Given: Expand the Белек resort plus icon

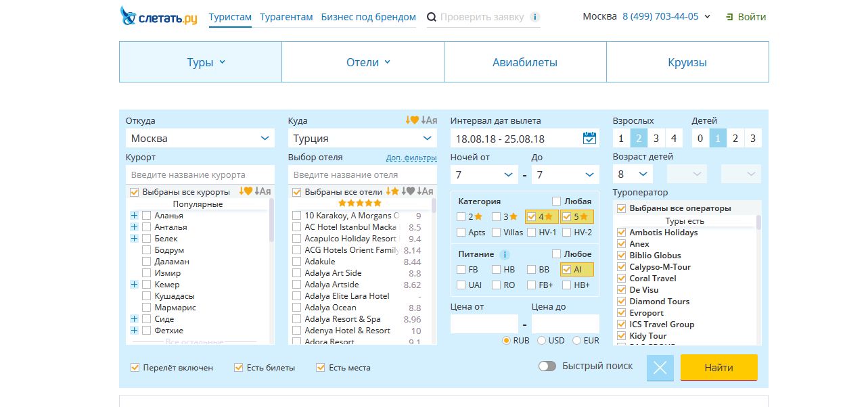Looking at the screenshot, I should [x=134, y=239].
